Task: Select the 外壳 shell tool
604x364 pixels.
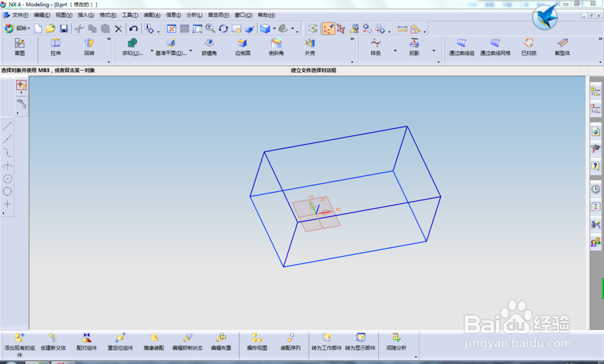Action: point(310,47)
